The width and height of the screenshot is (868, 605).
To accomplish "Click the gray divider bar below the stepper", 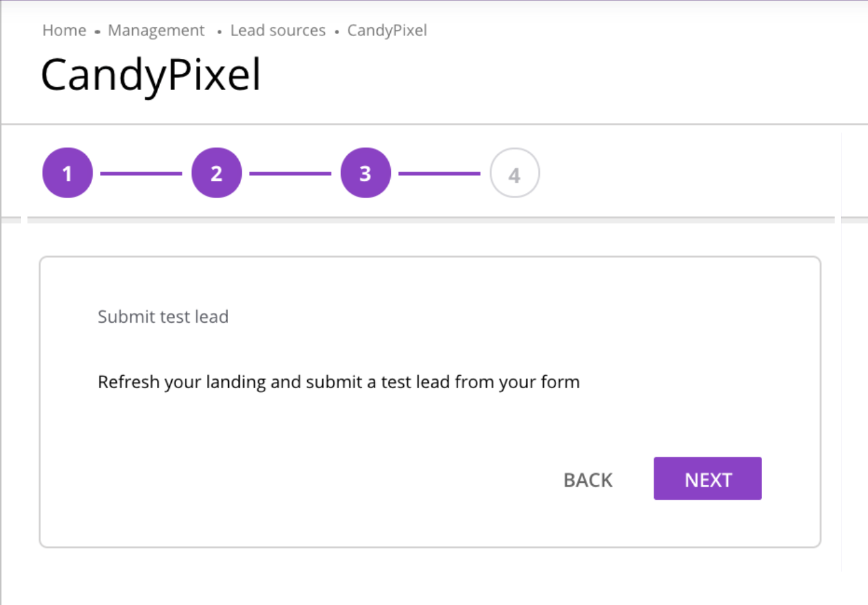I will tap(431, 220).
